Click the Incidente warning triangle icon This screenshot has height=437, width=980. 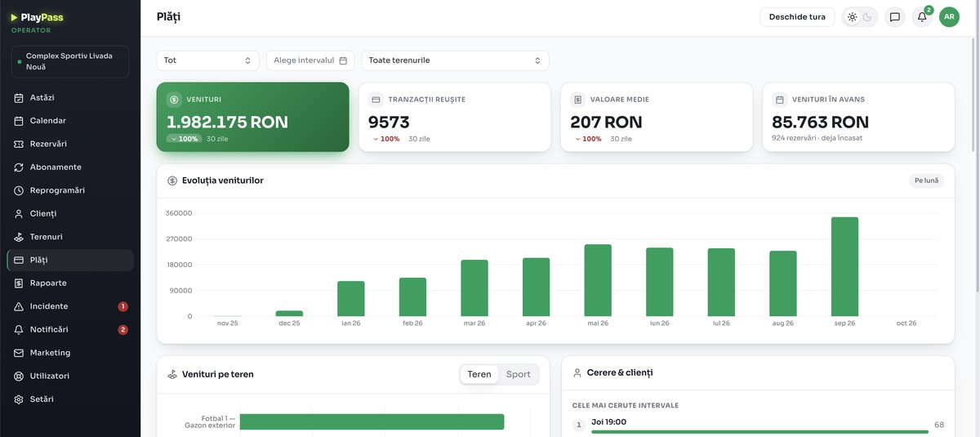(19, 306)
